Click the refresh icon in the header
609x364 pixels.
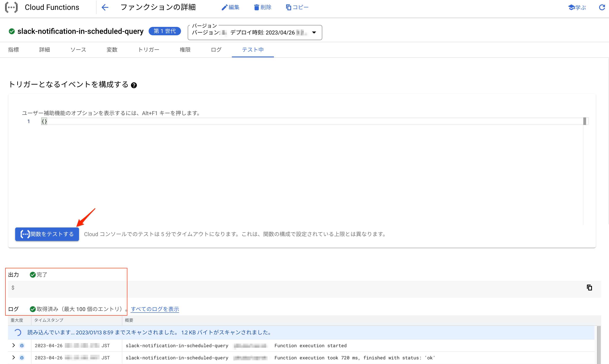(602, 7)
